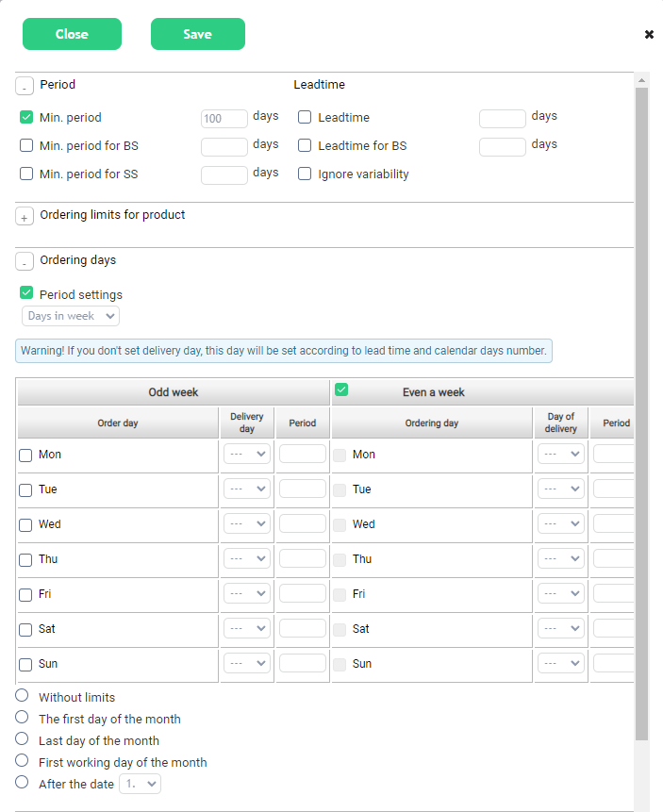Open After the date day dropdown
663x812 pixels.
[140, 784]
